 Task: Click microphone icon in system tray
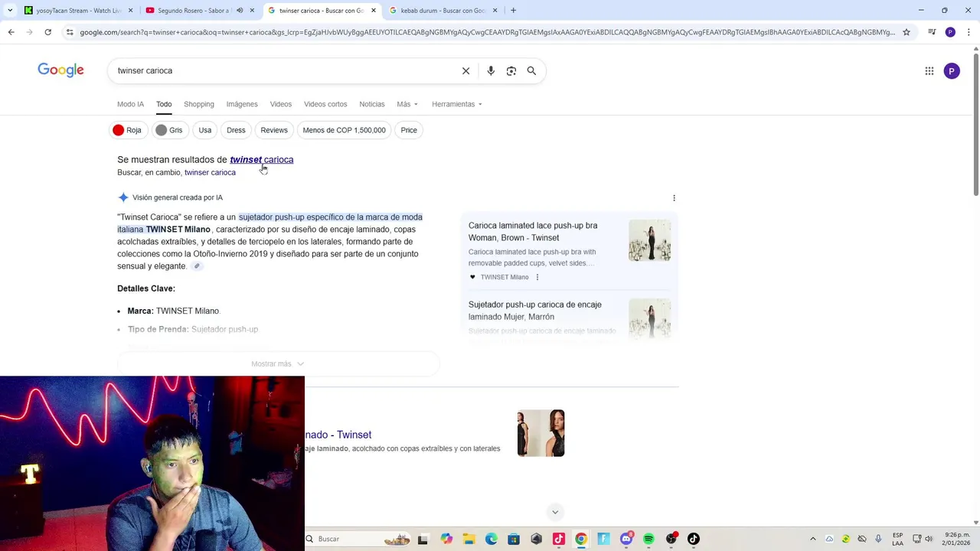click(878, 539)
